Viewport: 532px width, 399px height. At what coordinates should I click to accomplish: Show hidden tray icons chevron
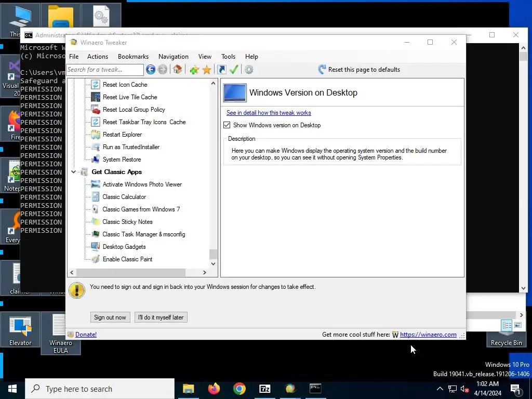click(440, 389)
